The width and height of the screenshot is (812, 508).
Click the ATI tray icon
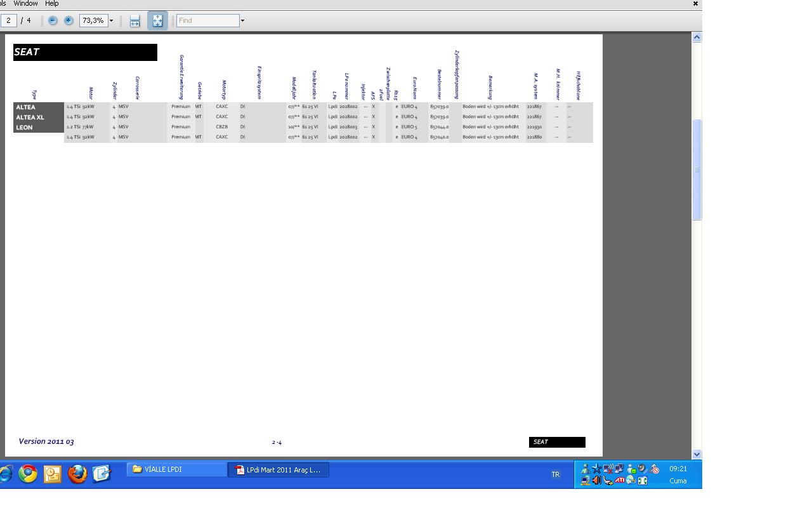tap(620, 481)
